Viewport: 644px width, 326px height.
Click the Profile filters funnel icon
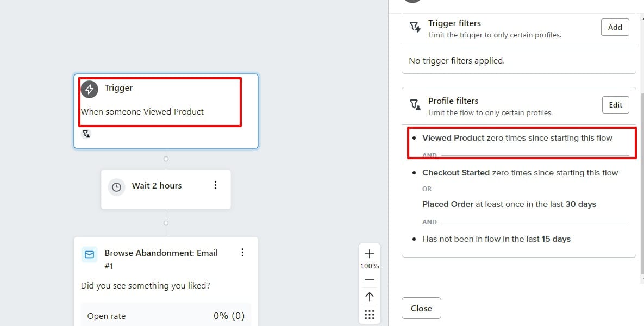point(415,105)
